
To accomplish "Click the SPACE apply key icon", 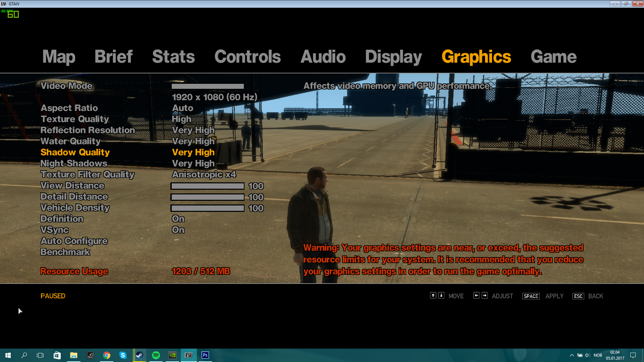I will [x=531, y=296].
